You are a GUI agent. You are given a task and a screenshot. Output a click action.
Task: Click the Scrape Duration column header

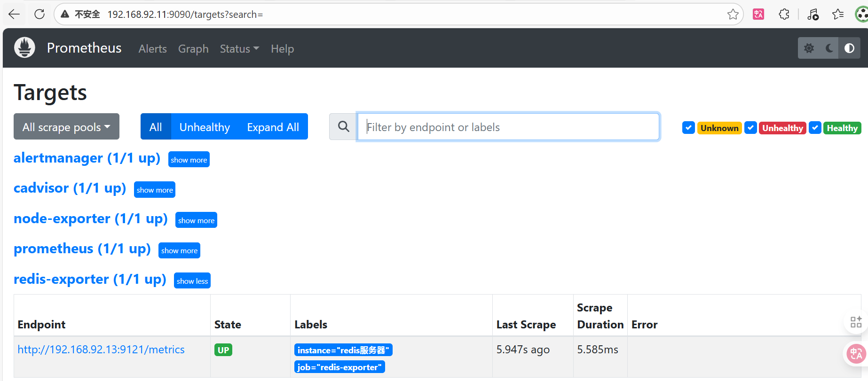pos(600,316)
